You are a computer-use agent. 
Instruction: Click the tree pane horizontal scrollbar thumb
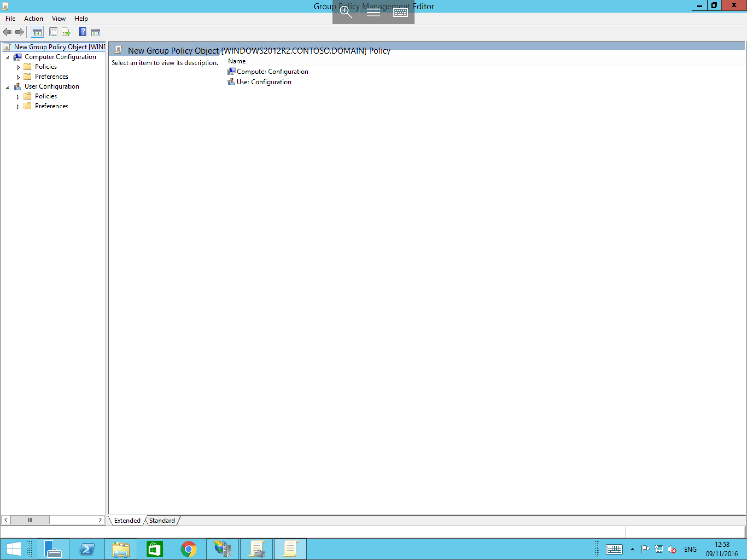pos(30,520)
